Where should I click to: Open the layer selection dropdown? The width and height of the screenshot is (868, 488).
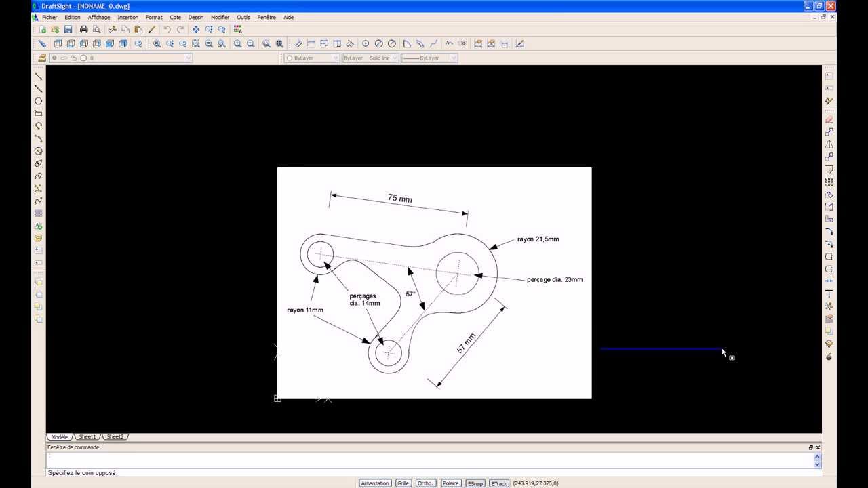[x=121, y=58]
